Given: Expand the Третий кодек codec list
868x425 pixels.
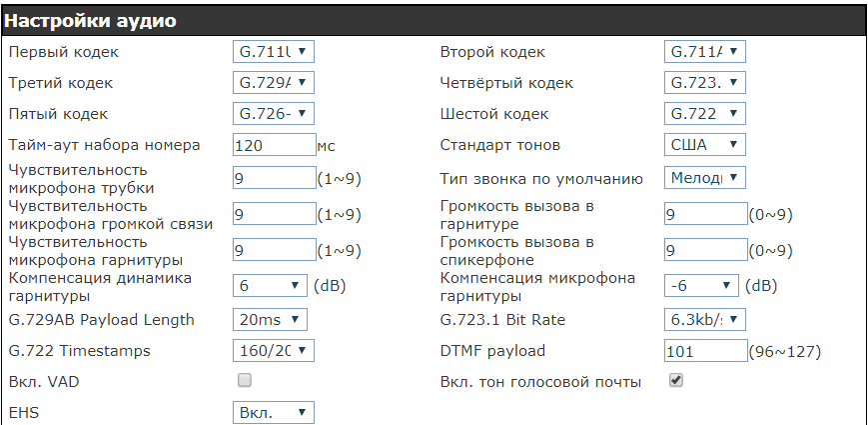Looking at the screenshot, I should tap(273, 82).
